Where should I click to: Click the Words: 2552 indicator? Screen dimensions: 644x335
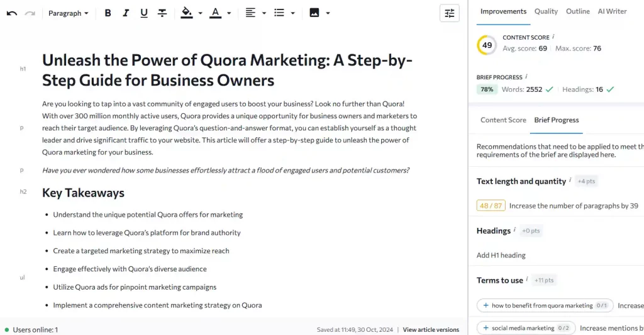point(527,89)
